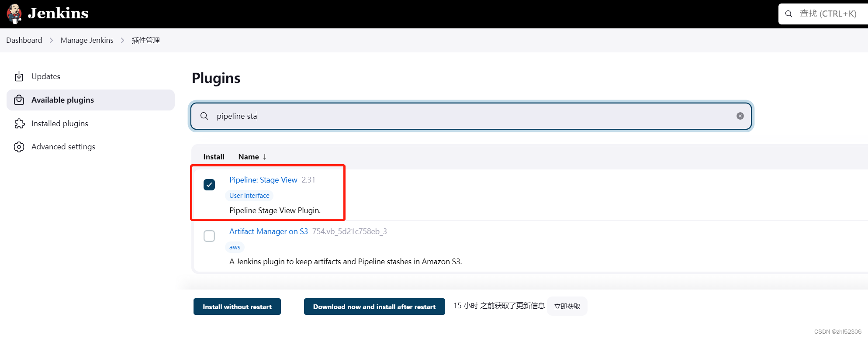Click the Artifact Manager S3 plugin description text
868x338 pixels.
click(x=346, y=262)
